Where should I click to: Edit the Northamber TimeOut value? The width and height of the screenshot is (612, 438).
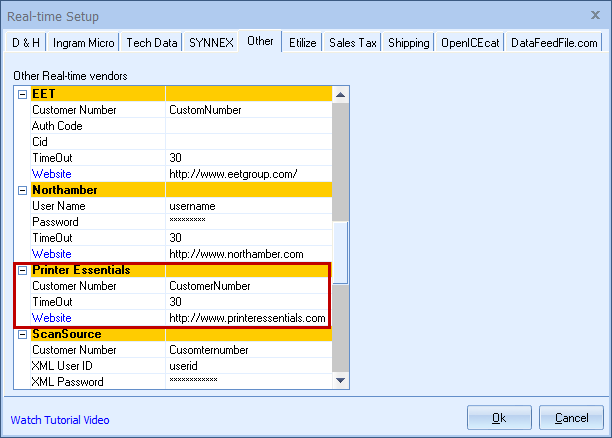[249, 238]
